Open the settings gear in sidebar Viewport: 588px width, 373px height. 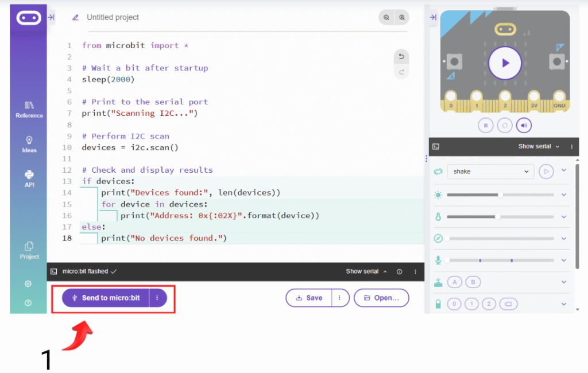tap(28, 284)
